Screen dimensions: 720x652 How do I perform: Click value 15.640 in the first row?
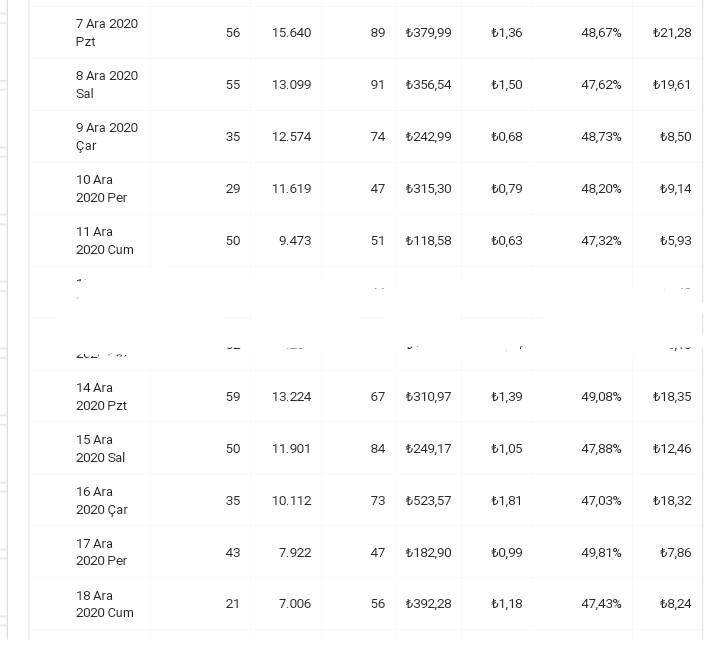click(x=291, y=33)
